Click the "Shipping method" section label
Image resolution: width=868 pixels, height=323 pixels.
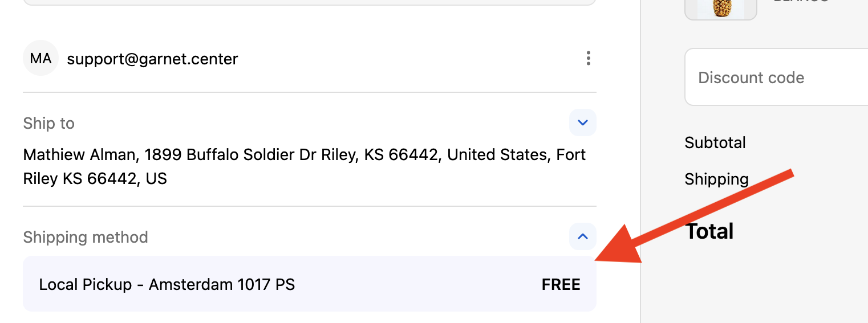[86, 237]
